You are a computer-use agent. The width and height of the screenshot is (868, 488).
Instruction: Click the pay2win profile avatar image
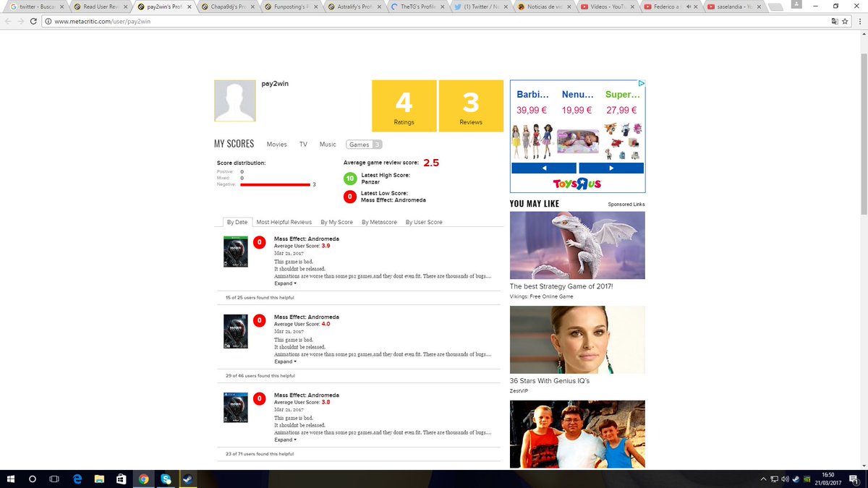[235, 100]
